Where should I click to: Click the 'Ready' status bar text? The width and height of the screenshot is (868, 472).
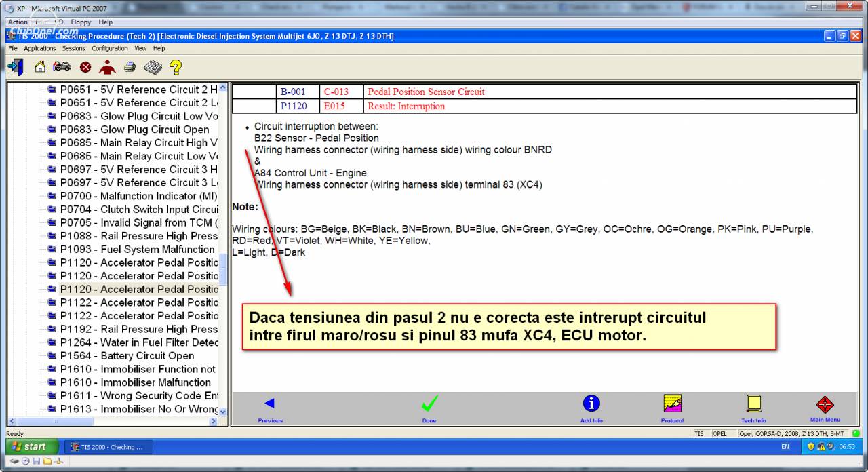click(15, 433)
